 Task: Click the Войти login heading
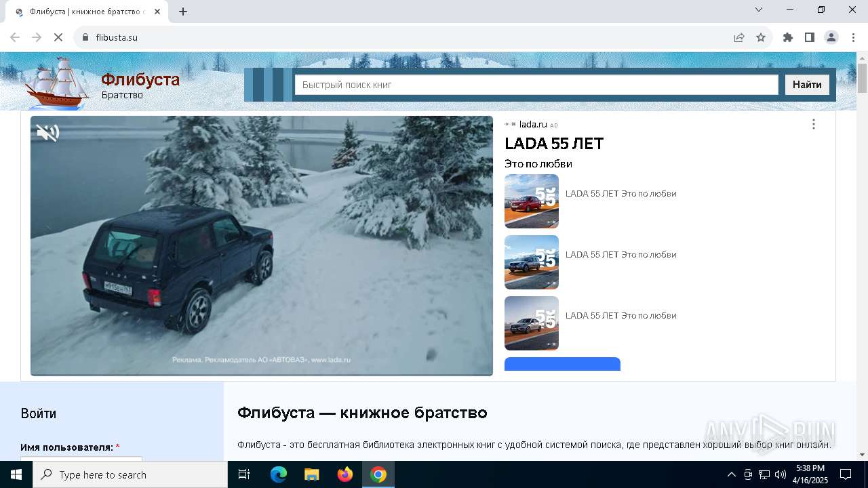tap(39, 413)
